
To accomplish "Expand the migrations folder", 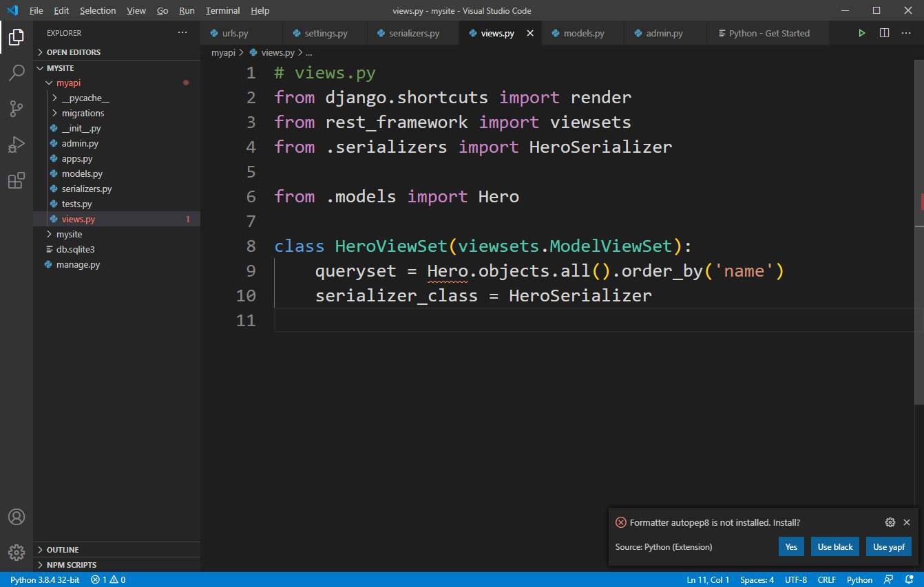I will pos(116,114).
